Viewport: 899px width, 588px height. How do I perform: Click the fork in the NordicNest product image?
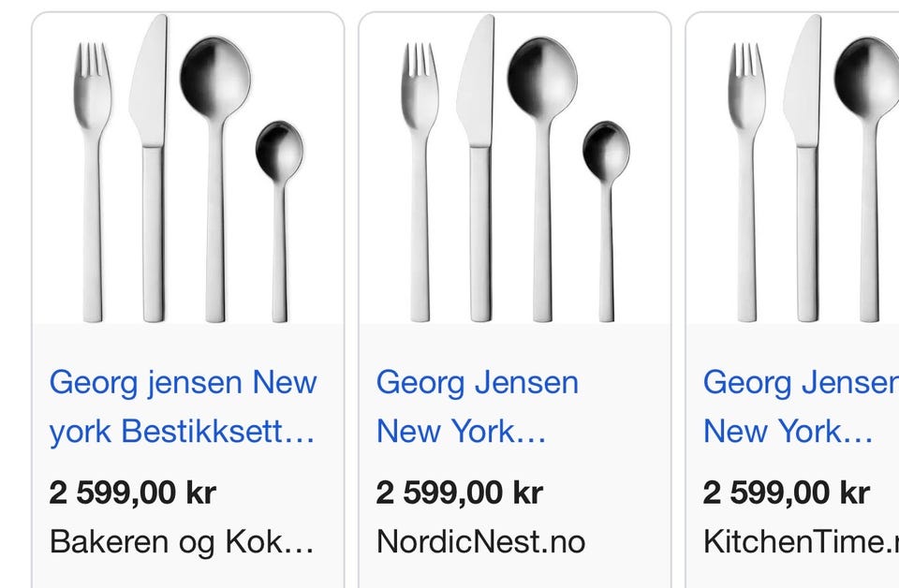pos(420,183)
